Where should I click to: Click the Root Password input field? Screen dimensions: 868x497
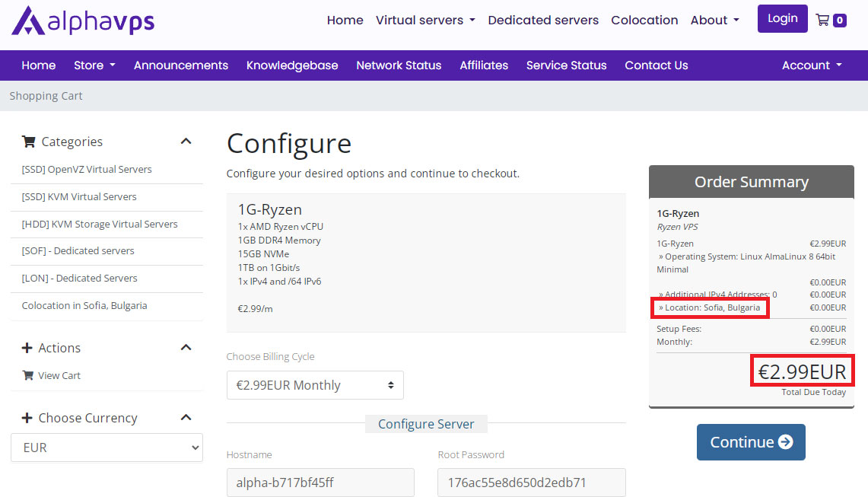tap(532, 483)
